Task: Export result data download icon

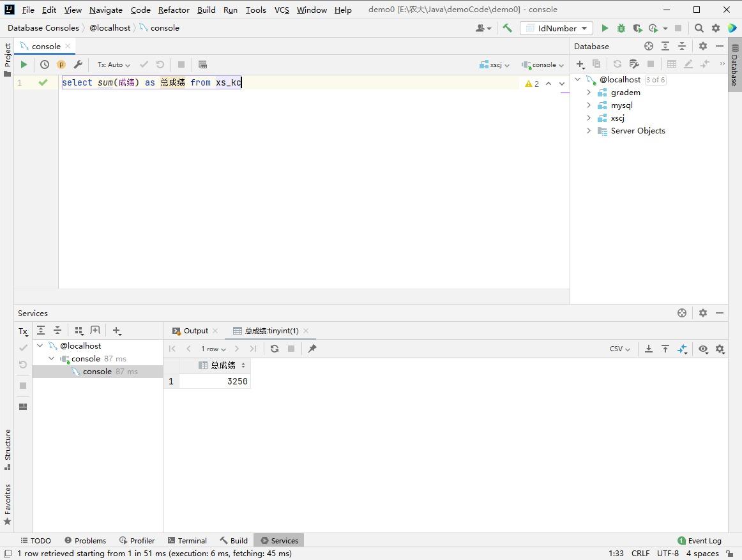Action: pos(648,349)
